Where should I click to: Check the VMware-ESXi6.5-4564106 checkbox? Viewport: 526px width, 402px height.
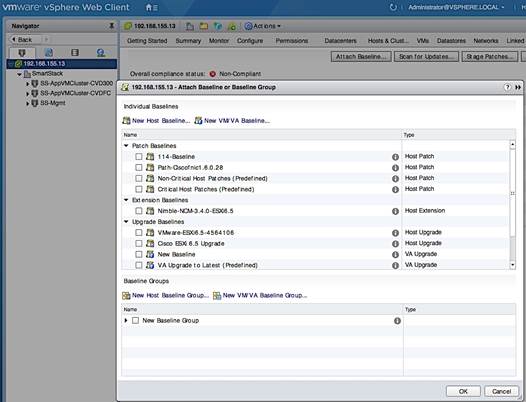(x=139, y=233)
